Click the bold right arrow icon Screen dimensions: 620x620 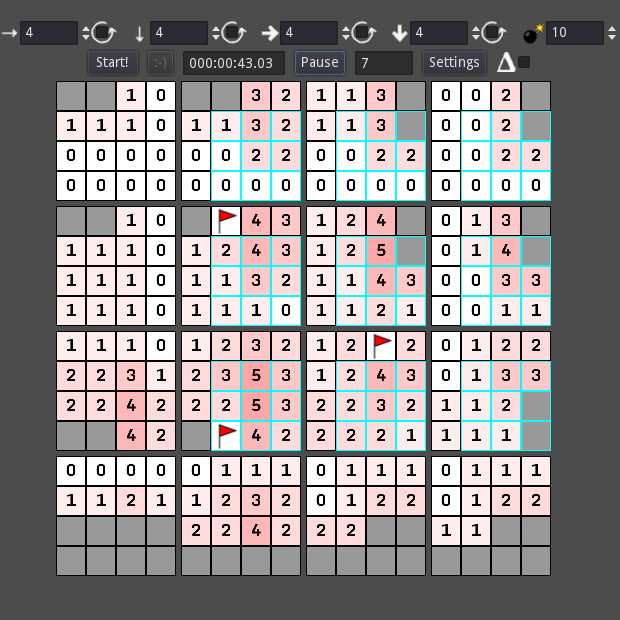(x=269, y=33)
